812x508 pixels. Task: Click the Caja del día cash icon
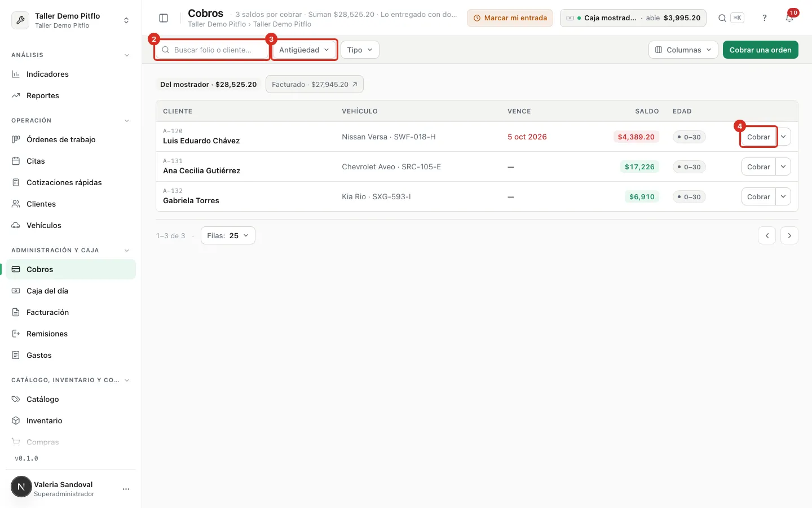[16, 291]
